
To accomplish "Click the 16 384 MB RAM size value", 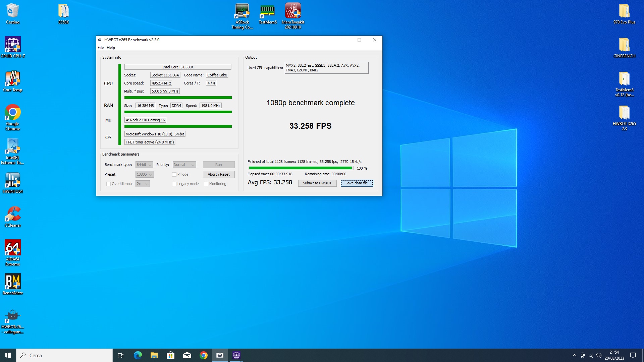I will tap(145, 106).
